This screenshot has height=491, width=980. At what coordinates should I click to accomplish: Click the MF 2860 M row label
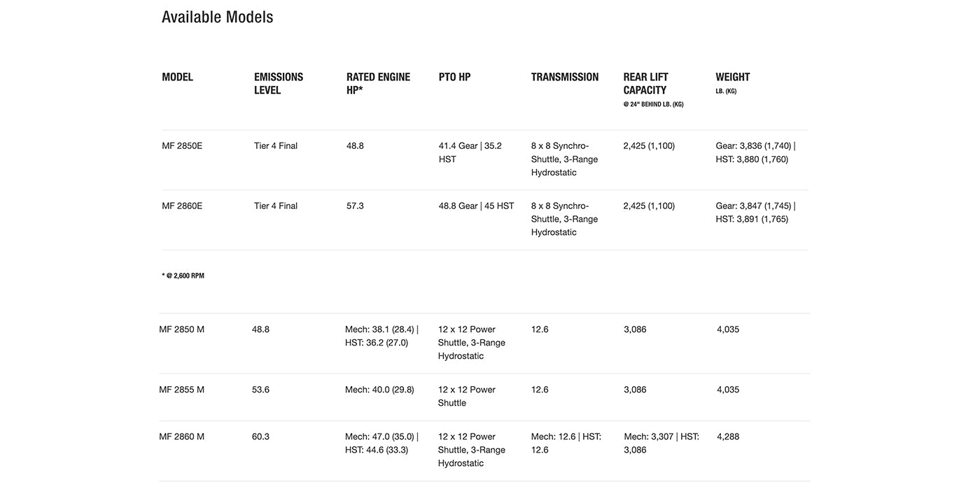(181, 436)
